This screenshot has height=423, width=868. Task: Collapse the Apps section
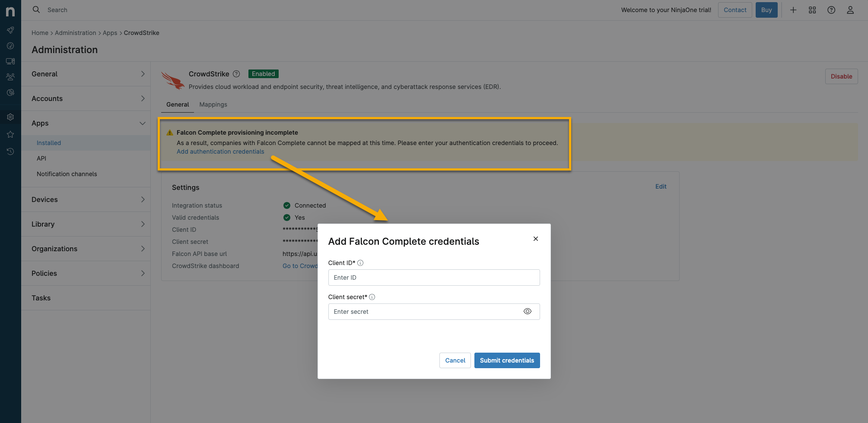point(86,123)
